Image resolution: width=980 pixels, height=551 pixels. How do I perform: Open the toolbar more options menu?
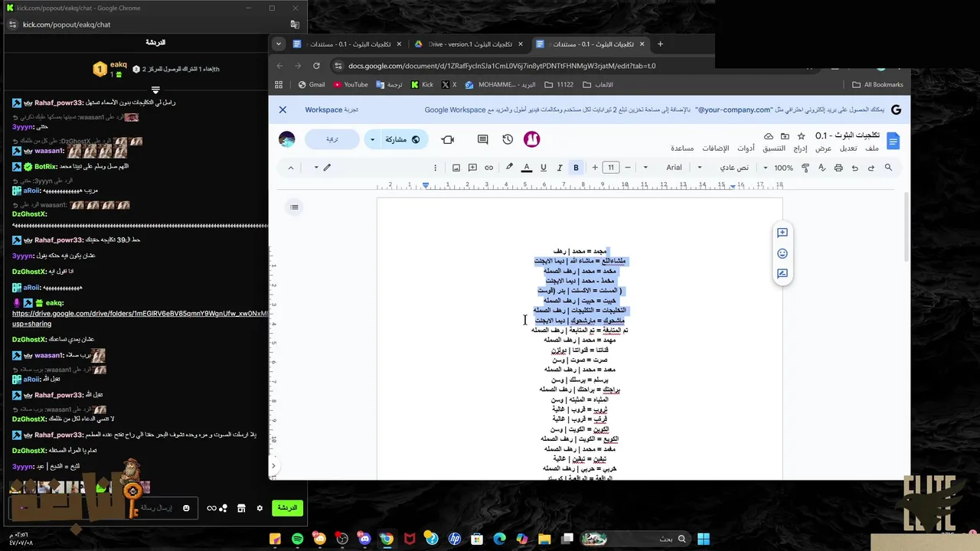coord(435,168)
